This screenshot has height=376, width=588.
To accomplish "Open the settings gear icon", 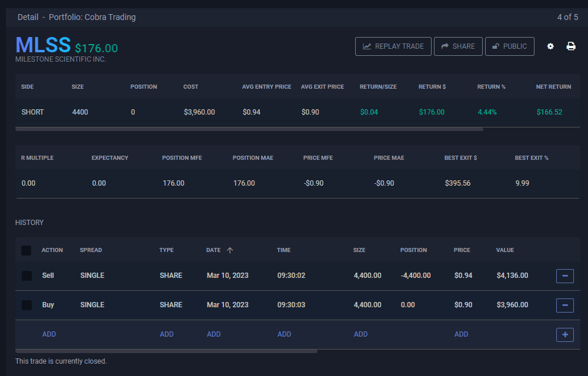I will [x=550, y=46].
